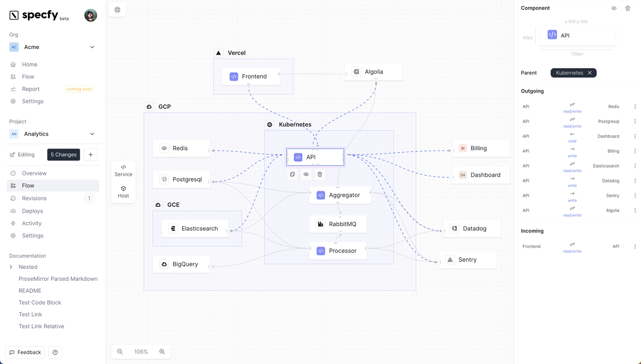Open the user avatar menu

tap(91, 15)
